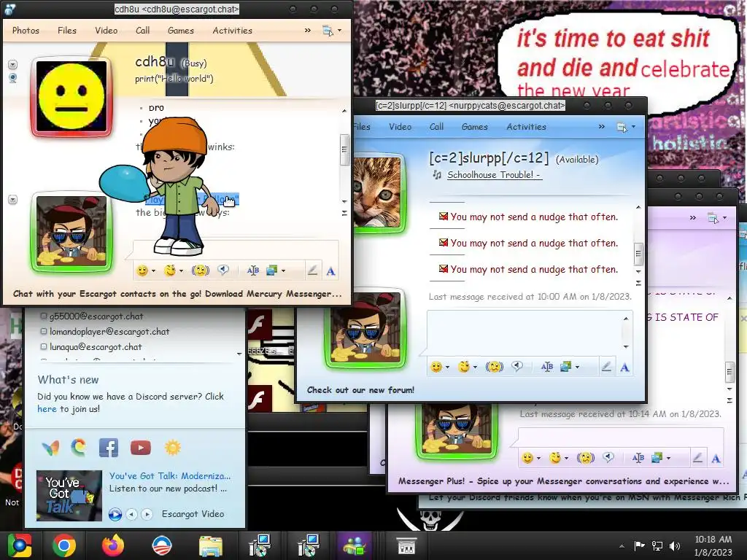Select contact g55000@escargot.chat
This screenshot has width=747, height=560.
pyautogui.click(x=96, y=316)
